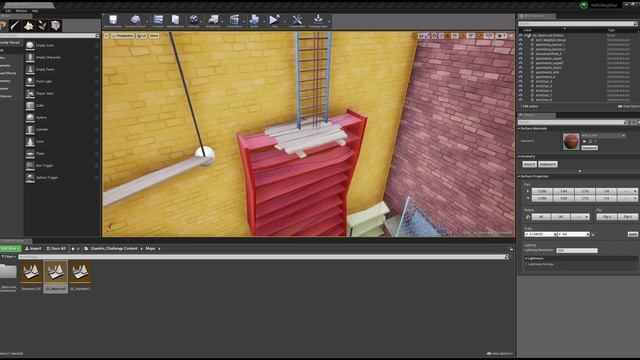
Task: Select the Point Light placement icon
Action: point(30,81)
